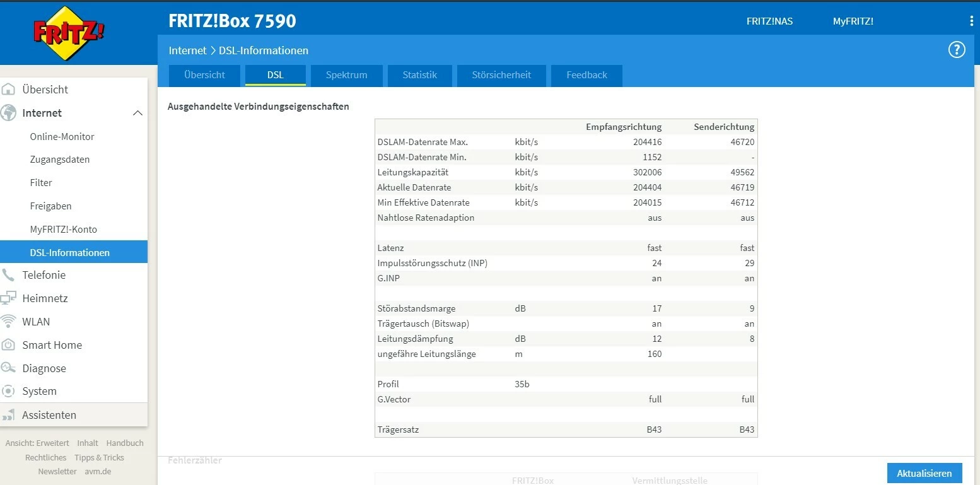The image size is (980, 485).
Task: Click the WLAN wifi icon
Action: pos(8,322)
